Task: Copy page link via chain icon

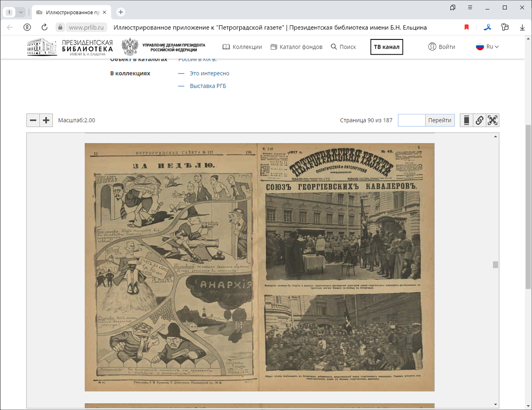Action: coord(479,120)
